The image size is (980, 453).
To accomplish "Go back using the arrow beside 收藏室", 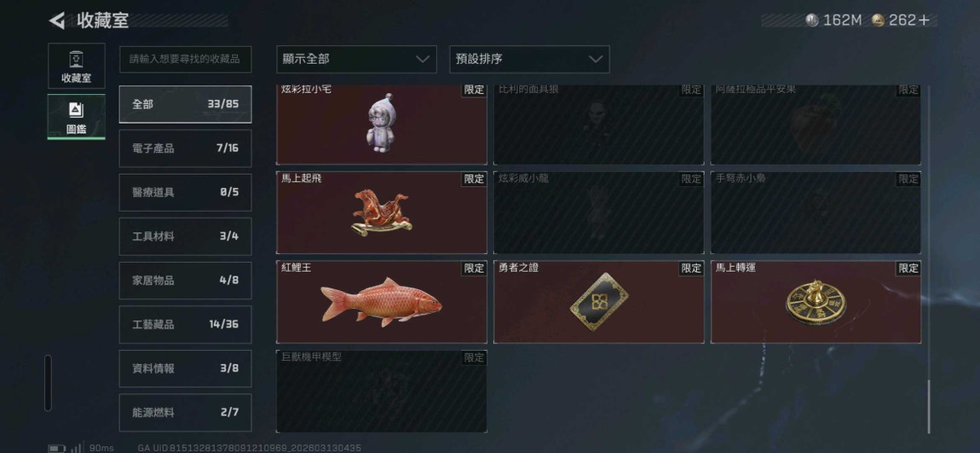I will (57, 20).
